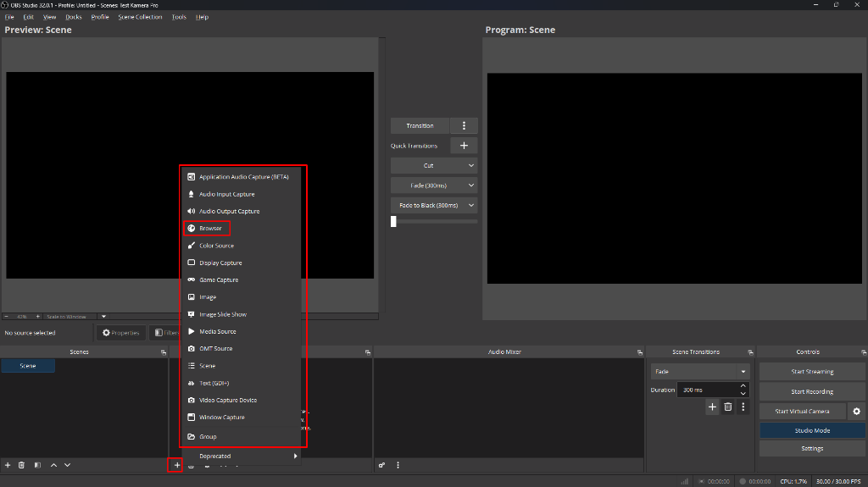
Task: Open virtual camera settings gear icon
Action: point(857,411)
